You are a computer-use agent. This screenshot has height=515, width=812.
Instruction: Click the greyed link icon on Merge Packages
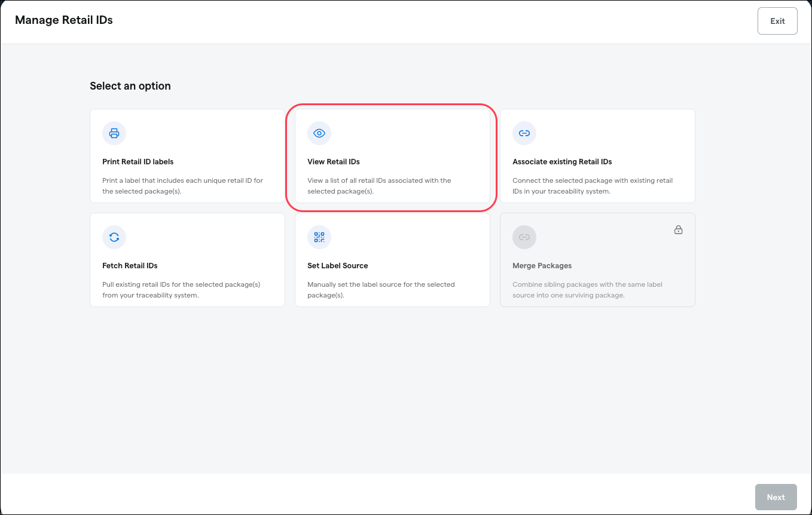(x=524, y=237)
